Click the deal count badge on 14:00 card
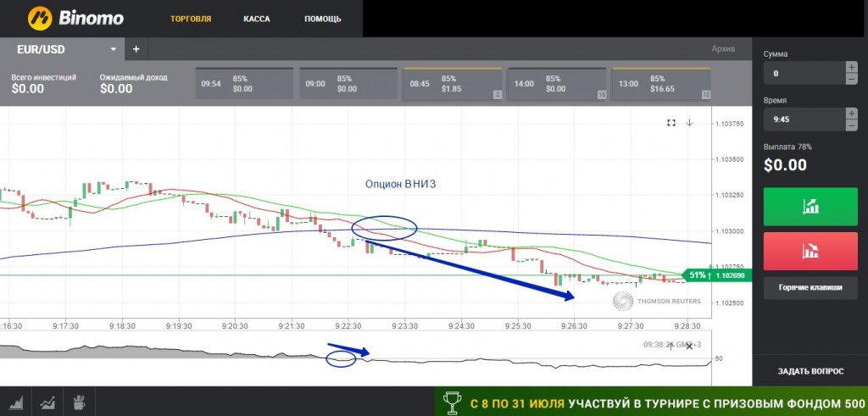 tap(602, 95)
